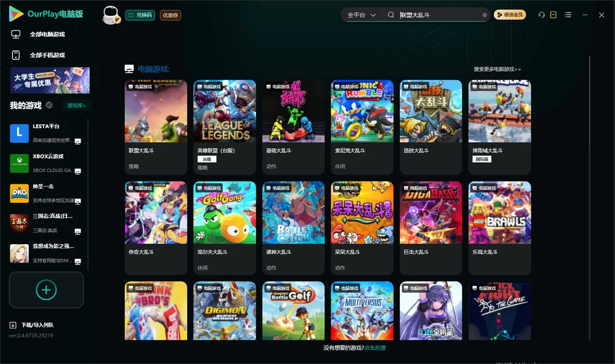
Task: Refresh the 我的游戏 list
Action: tap(49, 105)
